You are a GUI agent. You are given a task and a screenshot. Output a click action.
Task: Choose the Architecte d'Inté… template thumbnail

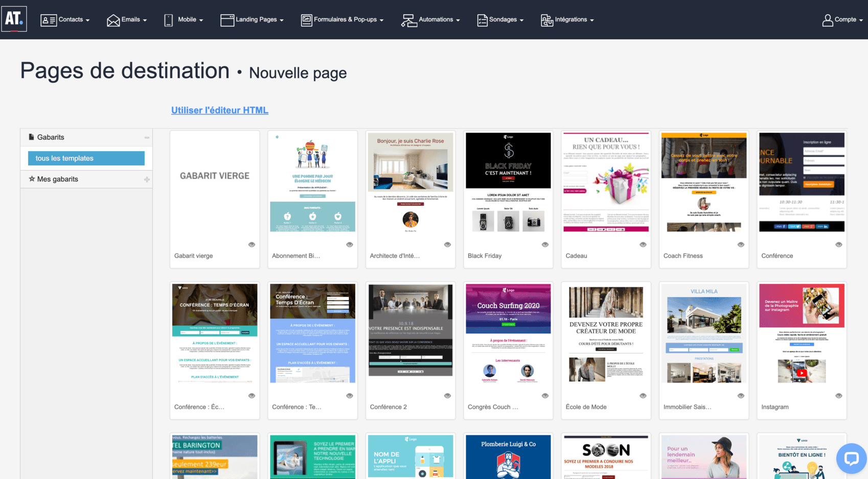pyautogui.click(x=410, y=182)
